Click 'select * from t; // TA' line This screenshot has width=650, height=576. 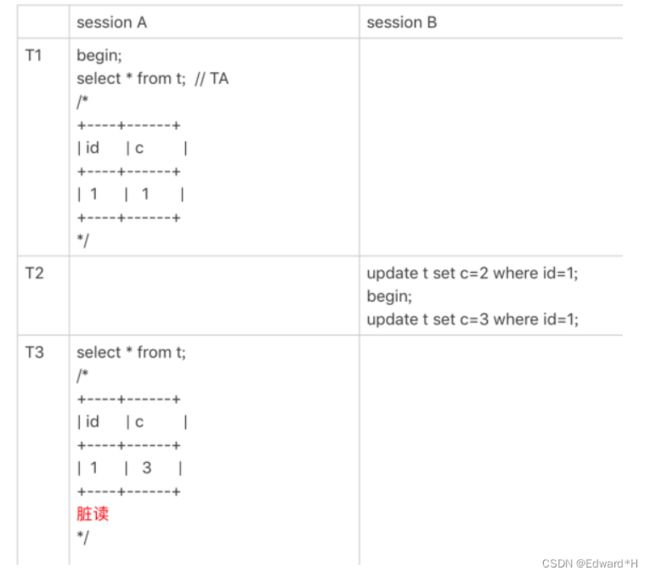[153, 78]
